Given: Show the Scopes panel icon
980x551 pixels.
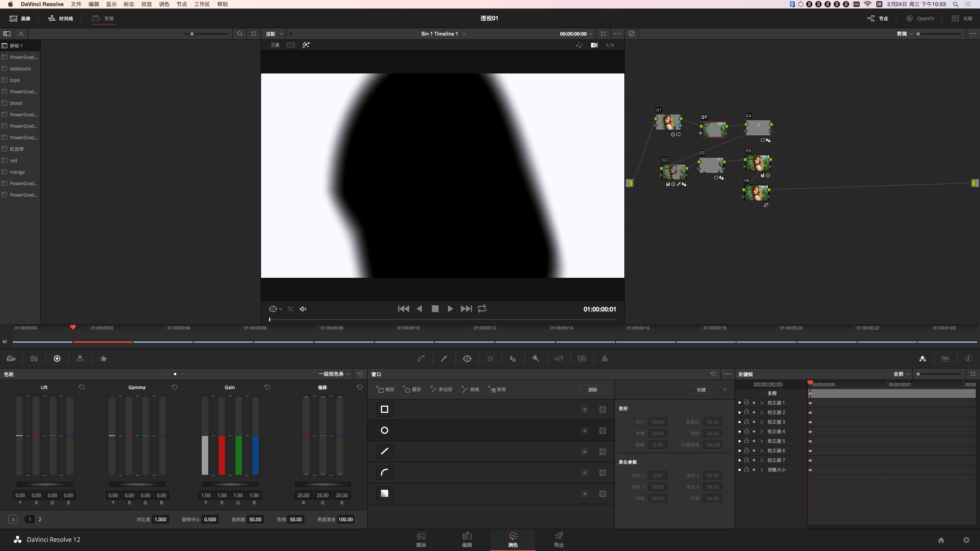Looking at the screenshot, I should click(x=946, y=359).
